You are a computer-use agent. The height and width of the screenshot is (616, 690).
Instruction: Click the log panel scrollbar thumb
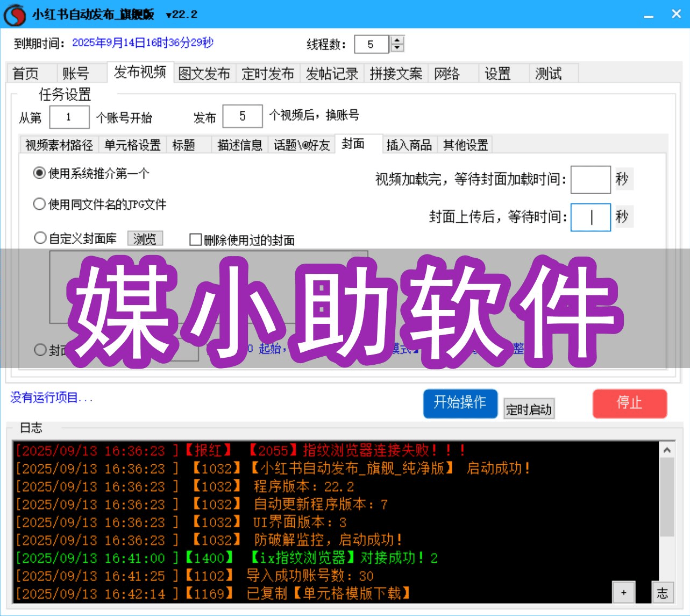(667, 497)
